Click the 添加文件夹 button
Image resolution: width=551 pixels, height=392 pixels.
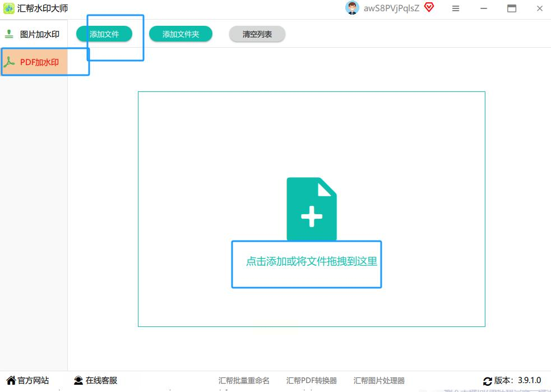point(180,34)
